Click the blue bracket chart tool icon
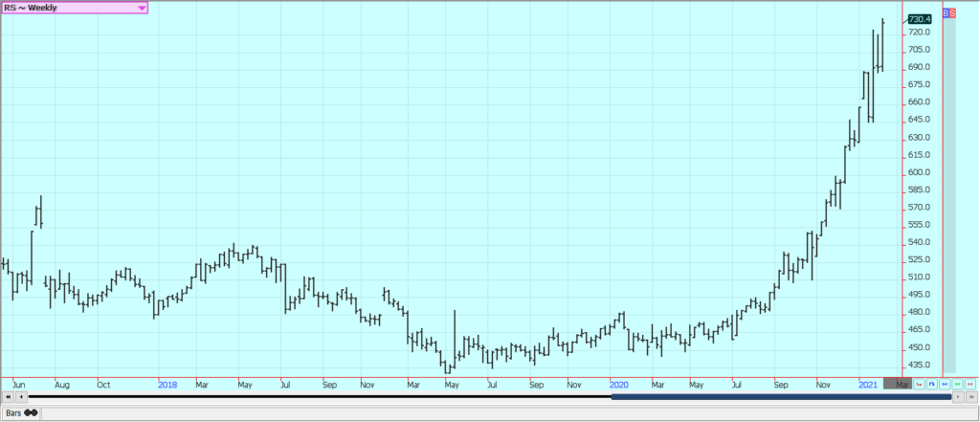Screen dimensions: 980x422 tap(932, 383)
